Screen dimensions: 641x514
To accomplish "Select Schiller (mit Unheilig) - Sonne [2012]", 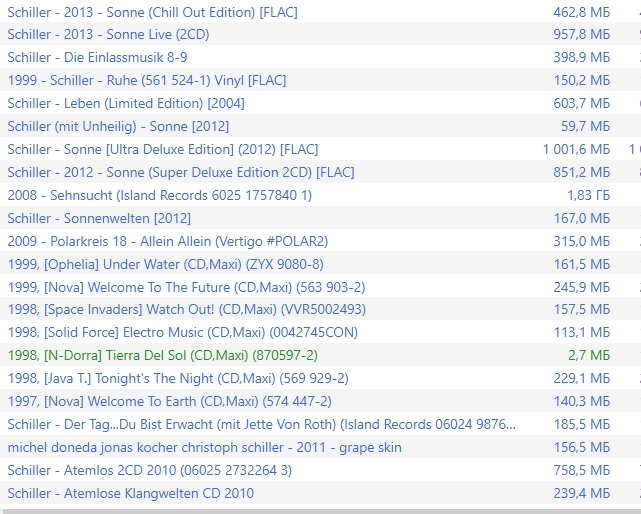I will tap(118, 126).
